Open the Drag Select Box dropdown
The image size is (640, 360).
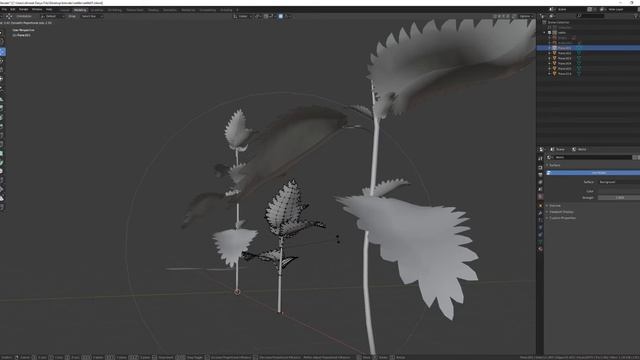pyautogui.click(x=91, y=16)
